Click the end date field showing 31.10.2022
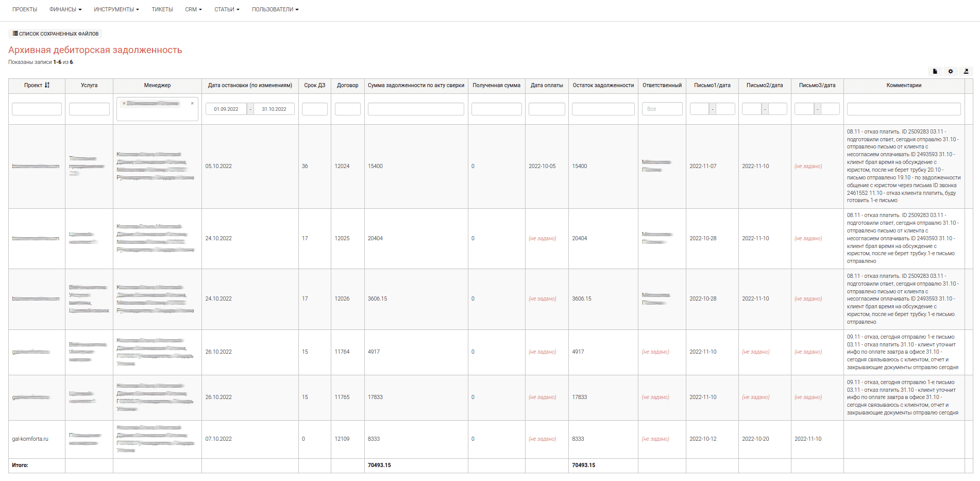Viewport: 980px width, 481px height. point(274,109)
